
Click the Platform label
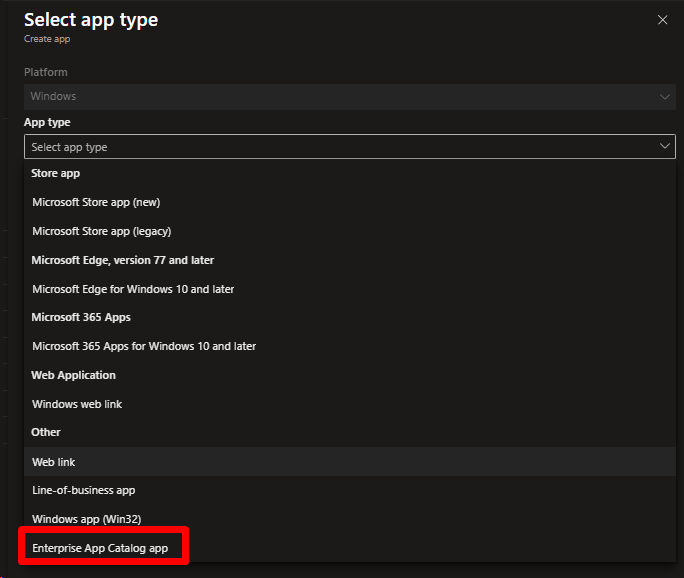[x=46, y=72]
